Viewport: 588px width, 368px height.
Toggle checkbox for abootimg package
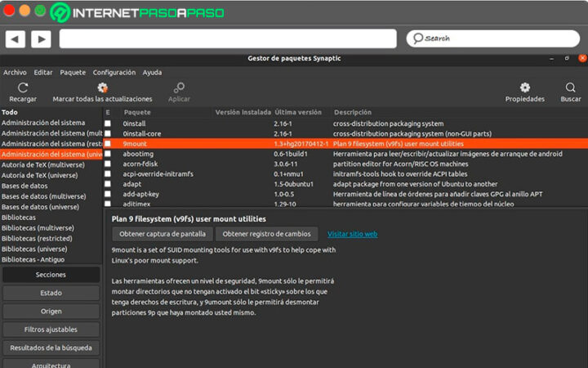[108, 154]
